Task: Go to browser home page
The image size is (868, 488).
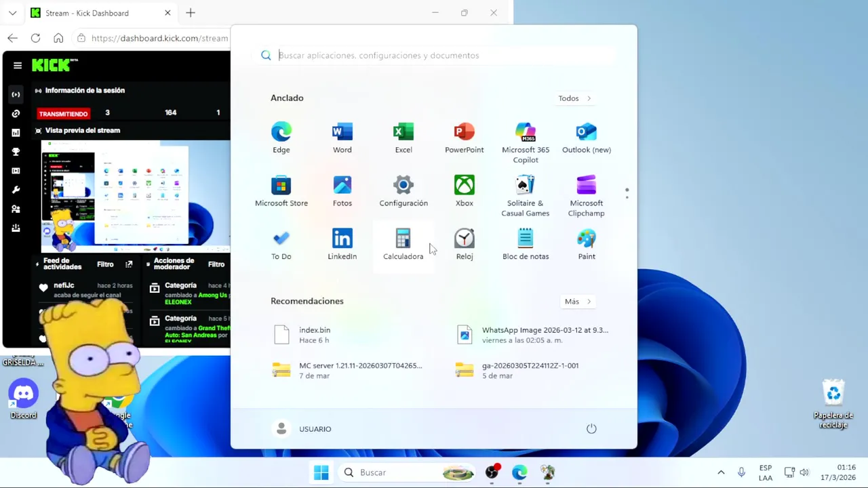Action: 58,38
